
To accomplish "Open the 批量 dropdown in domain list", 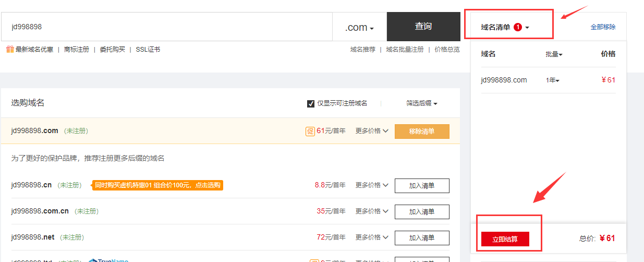I will (554, 54).
